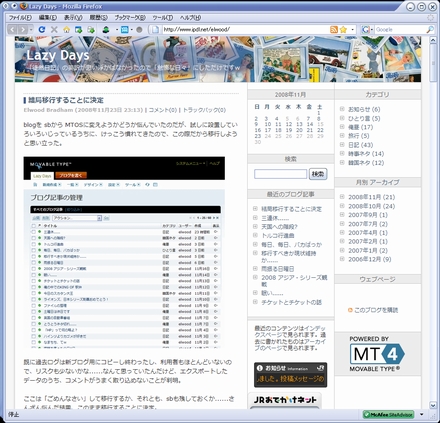The image size is (440, 423).
Task: Open the 表示(V) menu
Action: pyautogui.click(x=73, y=18)
